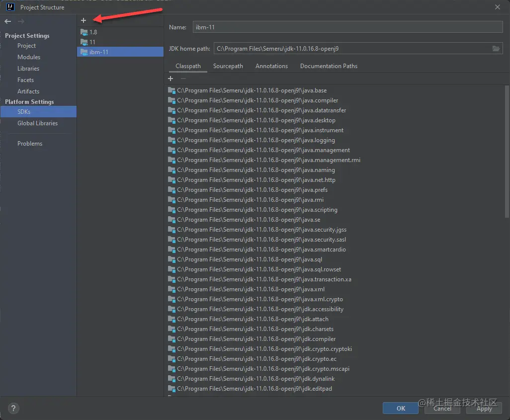
Task: Open Libraries settings page
Action: 28,69
